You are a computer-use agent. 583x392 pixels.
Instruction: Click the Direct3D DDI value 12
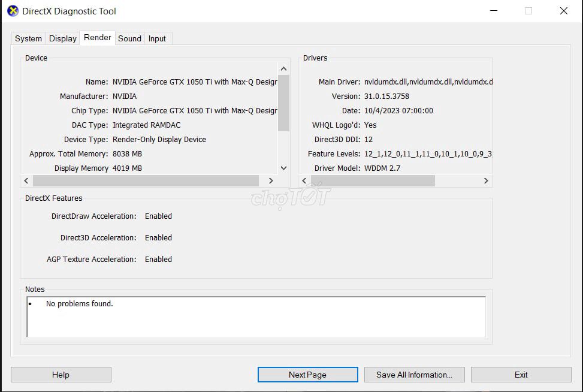[368, 140]
